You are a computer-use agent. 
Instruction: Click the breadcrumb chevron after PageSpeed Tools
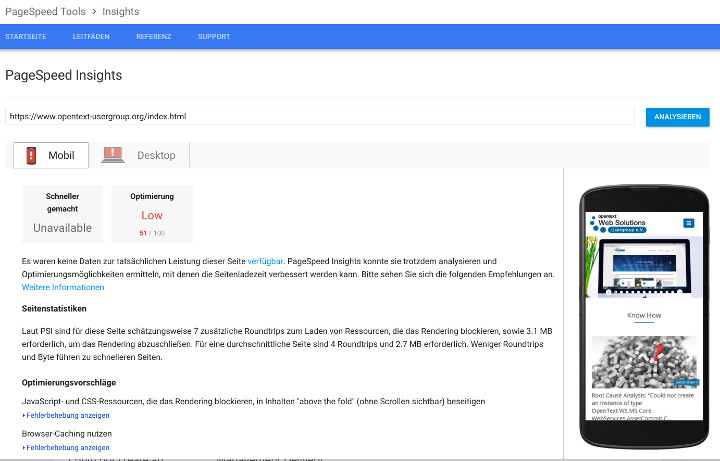point(91,12)
